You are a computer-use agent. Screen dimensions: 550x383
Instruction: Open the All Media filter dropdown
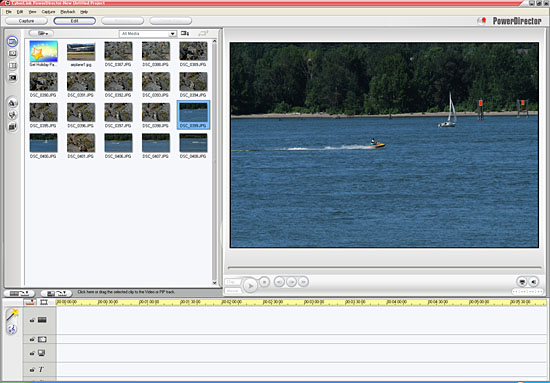click(x=148, y=34)
